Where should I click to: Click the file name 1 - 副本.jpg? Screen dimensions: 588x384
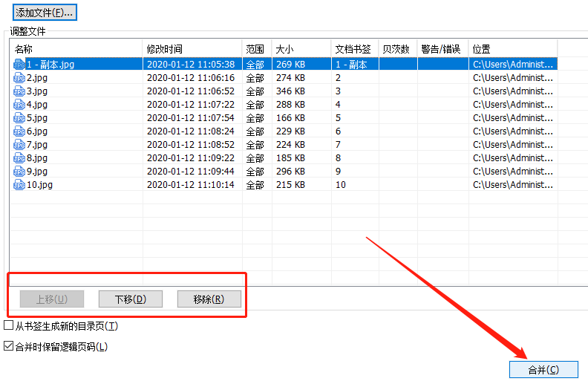(50, 65)
